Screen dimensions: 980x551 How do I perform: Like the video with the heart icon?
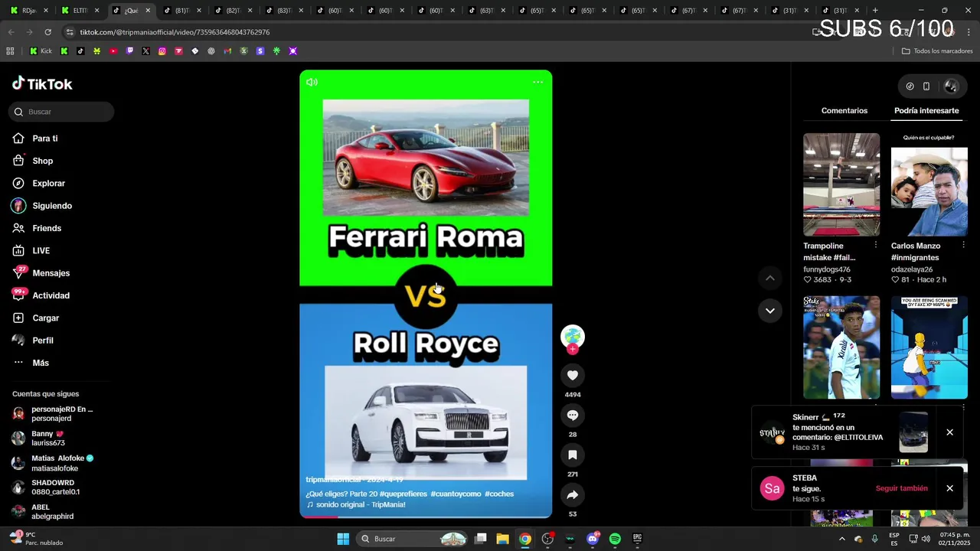(x=572, y=375)
